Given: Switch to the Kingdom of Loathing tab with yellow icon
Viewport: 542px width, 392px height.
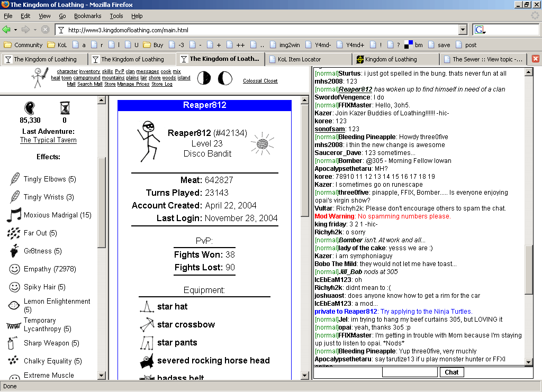Looking at the screenshot, I should [x=396, y=59].
